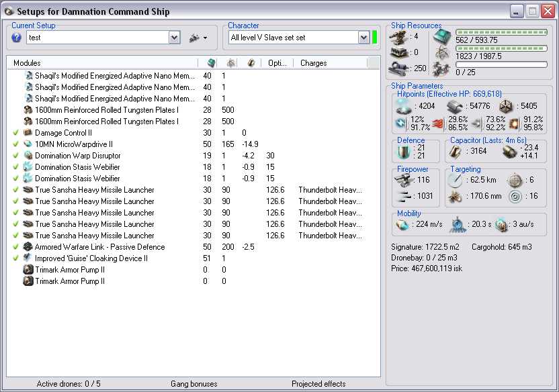Screen dimensions: 559x392
Task: Toggle Damage Control II active checkmark
Action: 15,132
